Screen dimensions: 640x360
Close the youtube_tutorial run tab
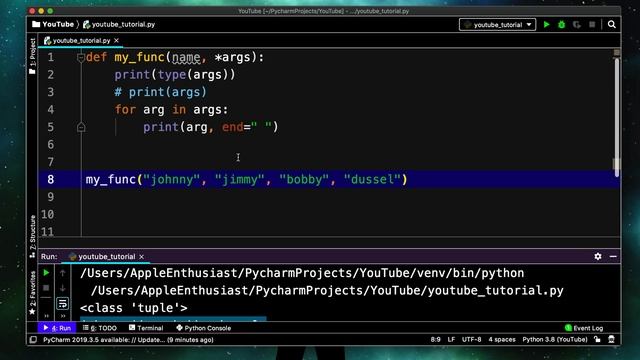point(142,257)
